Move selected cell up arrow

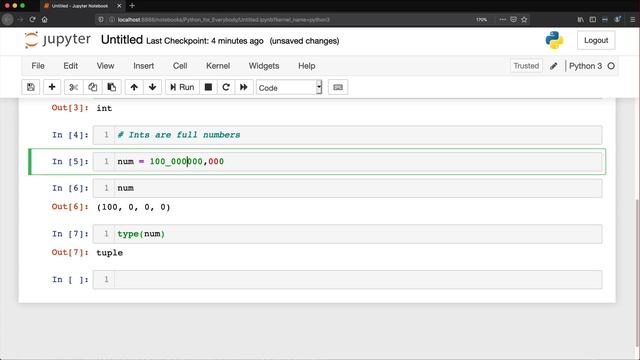click(134, 87)
